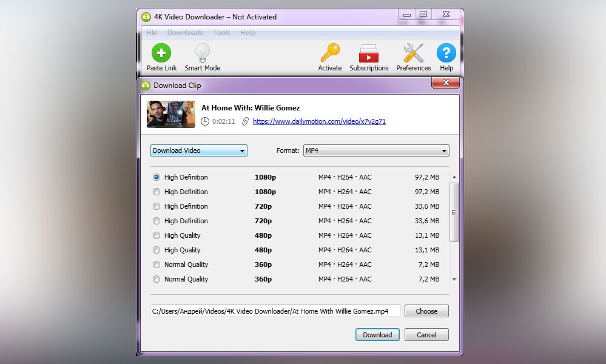Close the Download Clip dialog

click(446, 83)
